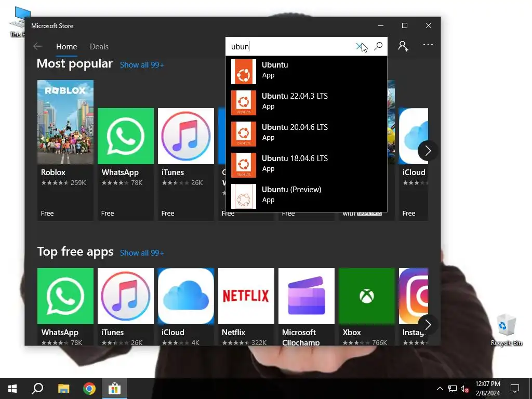This screenshot has height=399, width=532.
Task: Clear the search box text
Action: point(360,46)
